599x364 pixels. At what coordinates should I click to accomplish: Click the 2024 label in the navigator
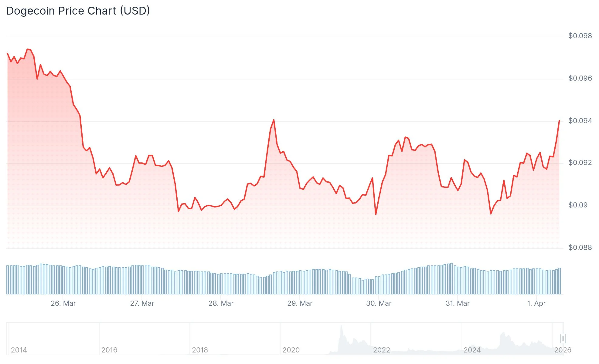coord(472,350)
